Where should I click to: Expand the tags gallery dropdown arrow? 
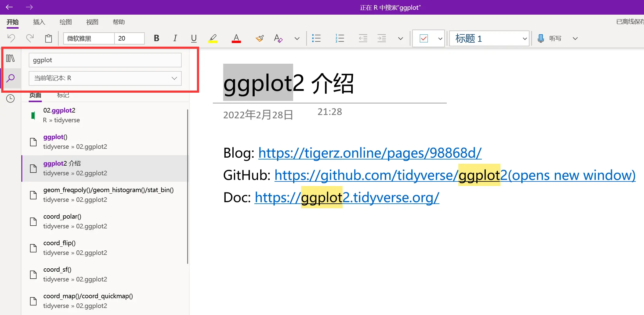pyautogui.click(x=440, y=39)
